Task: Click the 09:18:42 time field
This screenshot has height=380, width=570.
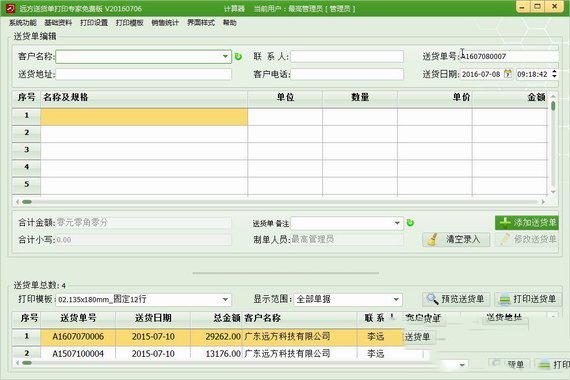Action: (x=533, y=74)
